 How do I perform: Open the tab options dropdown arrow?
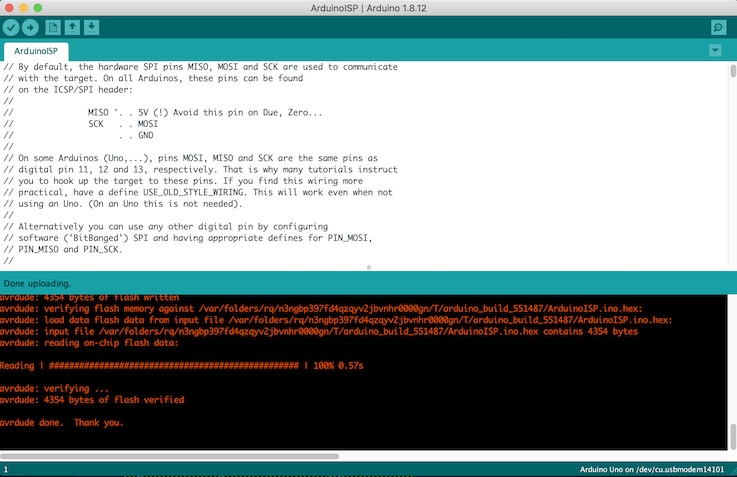[x=715, y=50]
